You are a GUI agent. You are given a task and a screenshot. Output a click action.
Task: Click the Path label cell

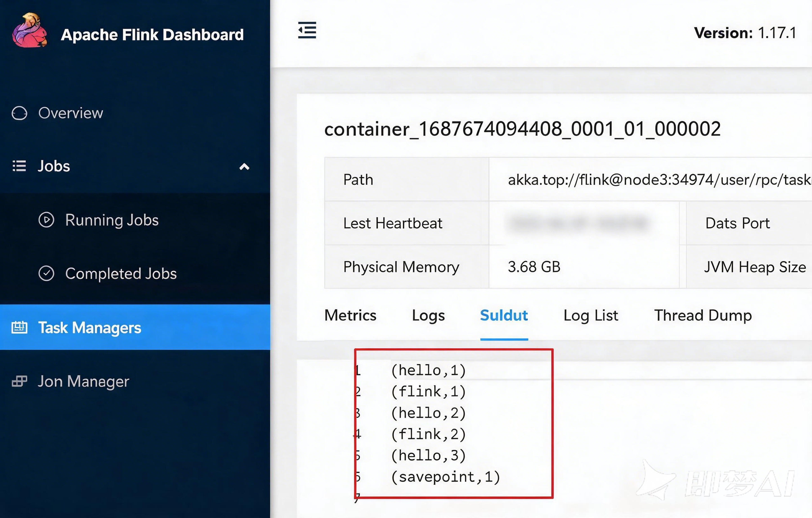407,179
